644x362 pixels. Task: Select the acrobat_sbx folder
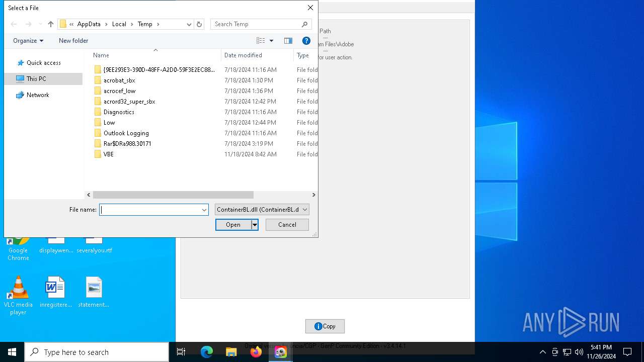pos(119,80)
